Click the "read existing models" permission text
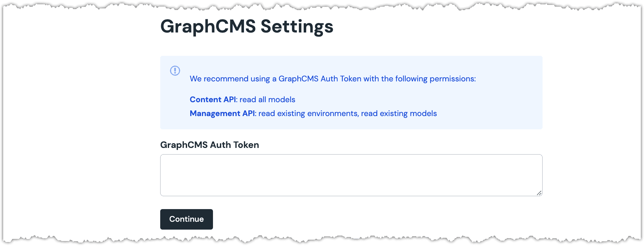The image size is (644, 246). (399, 114)
